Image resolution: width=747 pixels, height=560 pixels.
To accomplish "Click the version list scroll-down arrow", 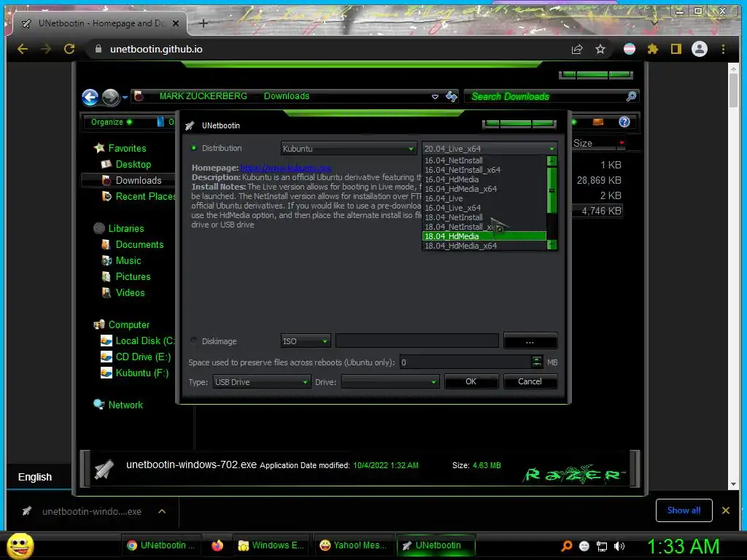I will (551, 245).
